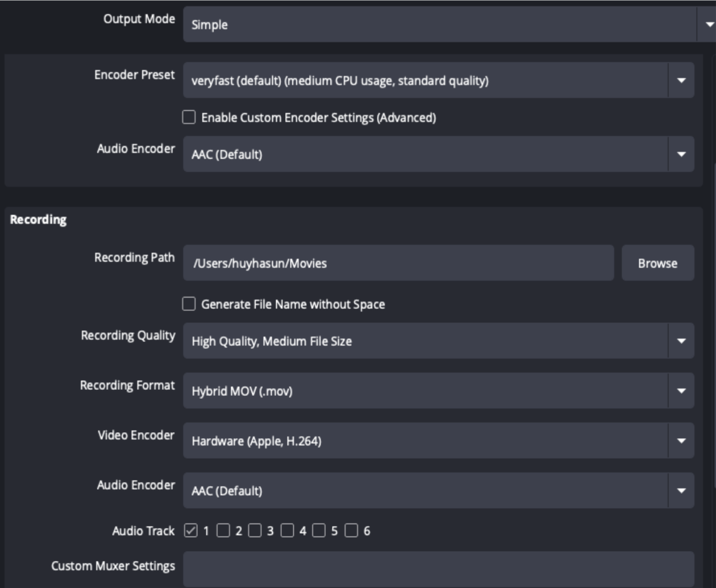Enable Audio Track 4 checkbox
The image size is (716, 588).
click(x=287, y=531)
